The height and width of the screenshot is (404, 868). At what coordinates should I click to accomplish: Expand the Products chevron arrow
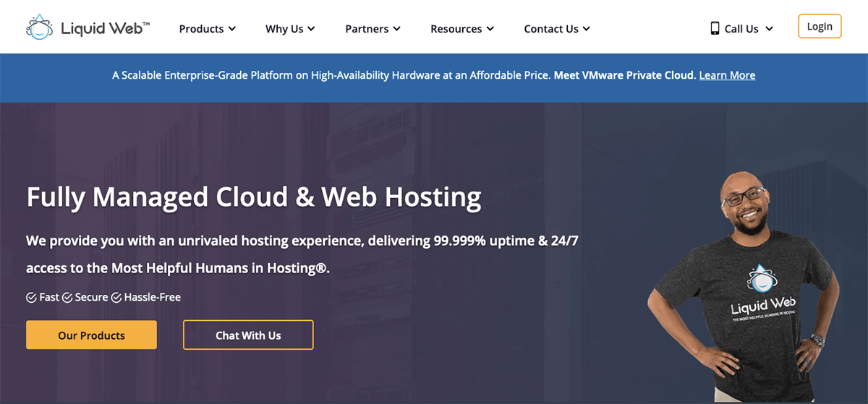(232, 29)
